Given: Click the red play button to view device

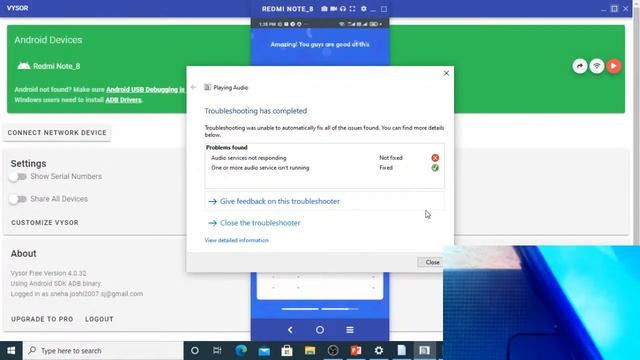Looking at the screenshot, I should pyautogui.click(x=613, y=66).
